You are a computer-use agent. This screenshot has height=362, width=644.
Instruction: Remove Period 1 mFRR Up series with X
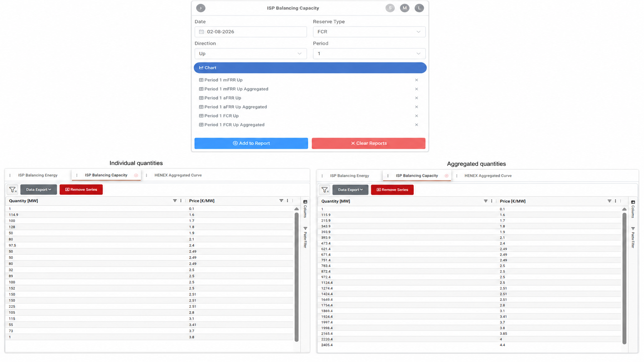(x=416, y=80)
